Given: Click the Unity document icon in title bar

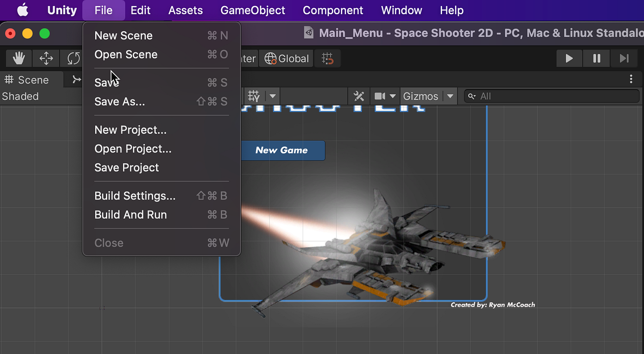Looking at the screenshot, I should 309,33.
